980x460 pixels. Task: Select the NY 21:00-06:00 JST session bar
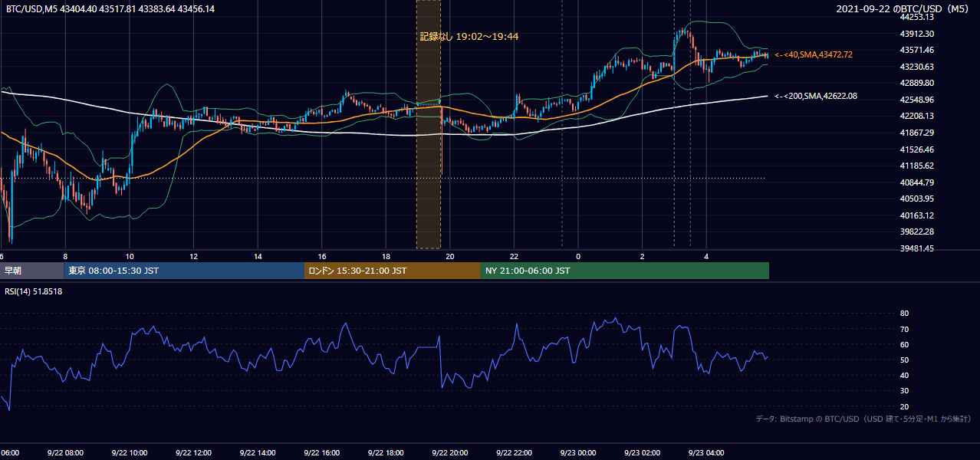point(625,271)
